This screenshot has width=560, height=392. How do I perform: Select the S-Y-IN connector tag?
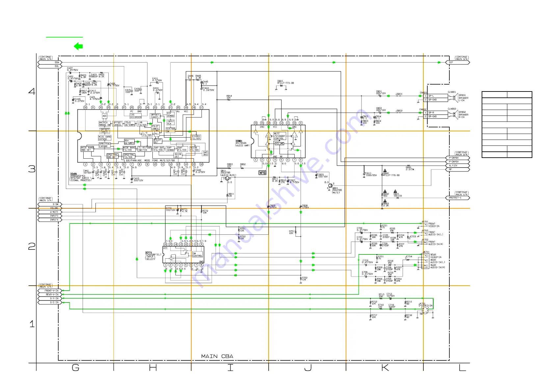click(x=50, y=299)
